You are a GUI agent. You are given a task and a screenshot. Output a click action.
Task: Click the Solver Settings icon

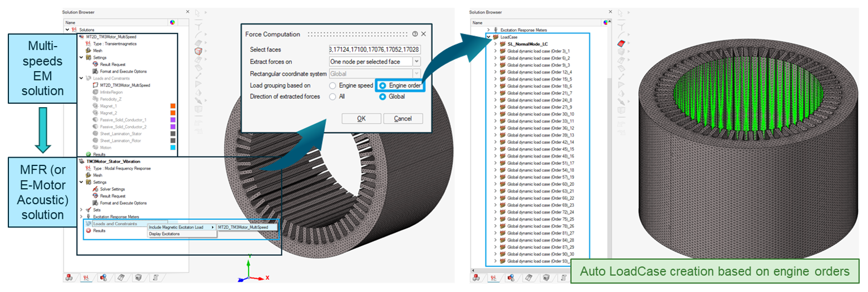pos(96,189)
